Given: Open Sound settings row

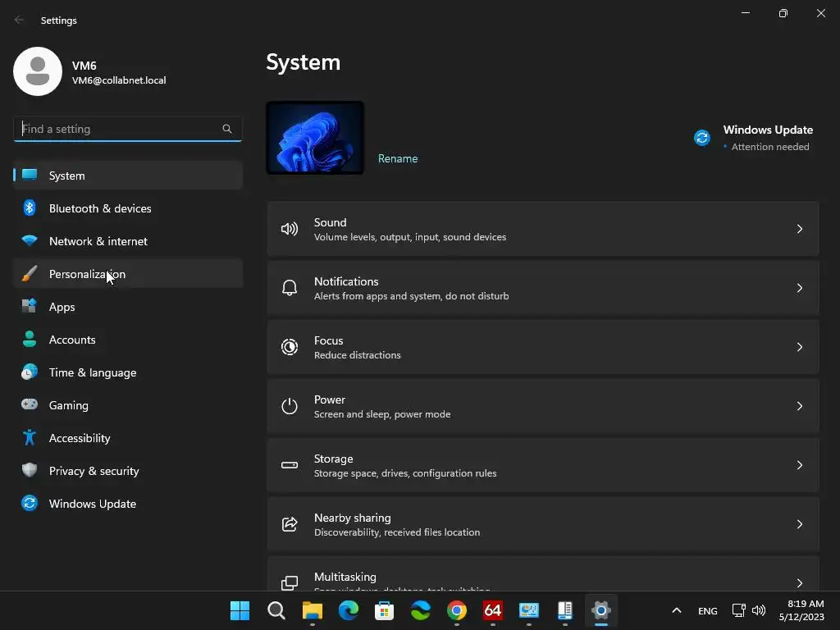Looking at the screenshot, I should [543, 230].
